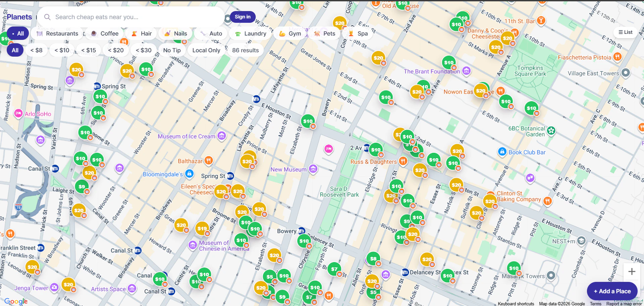Screen dimensions: 644x306
Task: Click the zoom in plus button
Action: click(632, 271)
